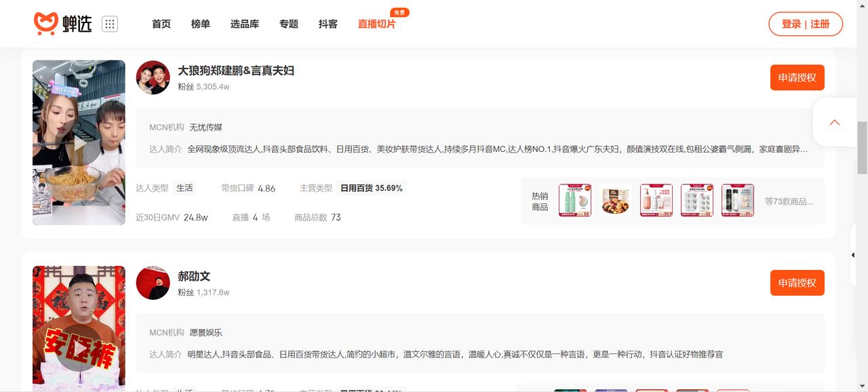Click the page vertical scrollbar thumb
Screen dimensions: 868x392
point(862,147)
